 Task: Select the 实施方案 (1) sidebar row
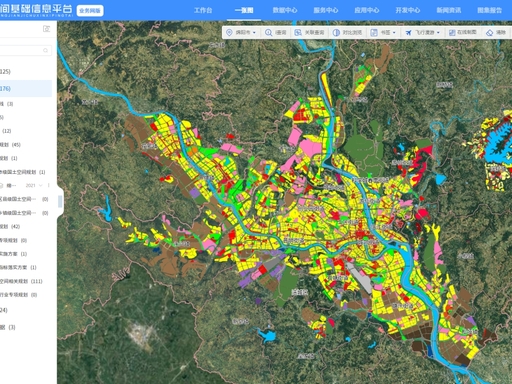pyautogui.click(x=26, y=254)
